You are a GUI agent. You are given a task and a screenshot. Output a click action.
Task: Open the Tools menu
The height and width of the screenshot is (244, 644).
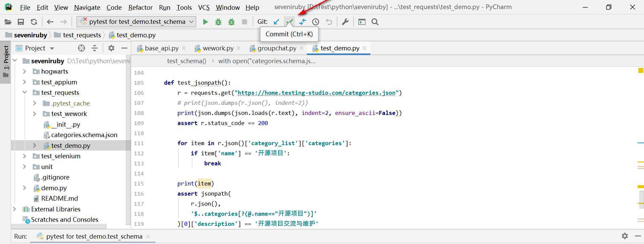[x=184, y=7]
